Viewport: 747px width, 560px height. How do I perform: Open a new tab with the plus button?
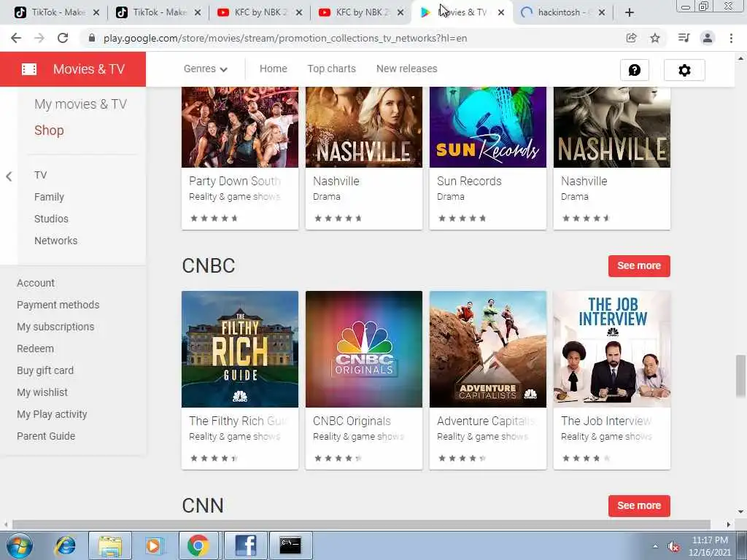[x=630, y=12]
